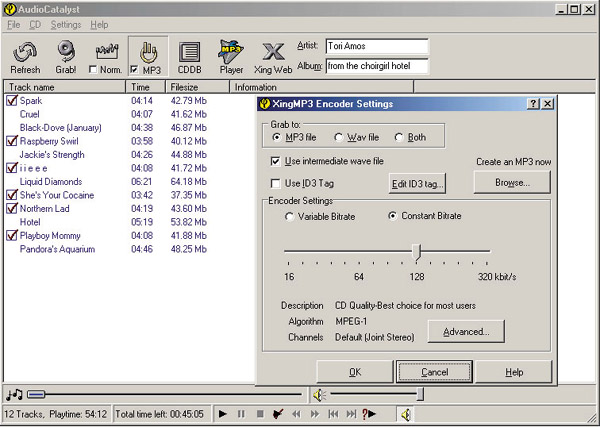Click the fast-forward playback button
This screenshot has width=600, height=427.
click(x=315, y=414)
